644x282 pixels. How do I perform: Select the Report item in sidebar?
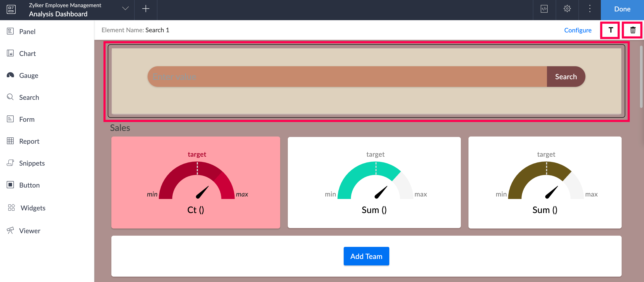click(29, 141)
